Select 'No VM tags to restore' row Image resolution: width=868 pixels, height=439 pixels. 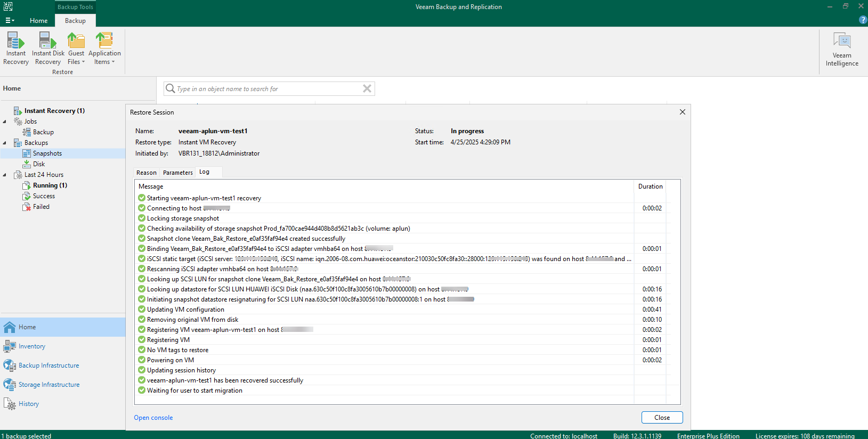coord(403,350)
